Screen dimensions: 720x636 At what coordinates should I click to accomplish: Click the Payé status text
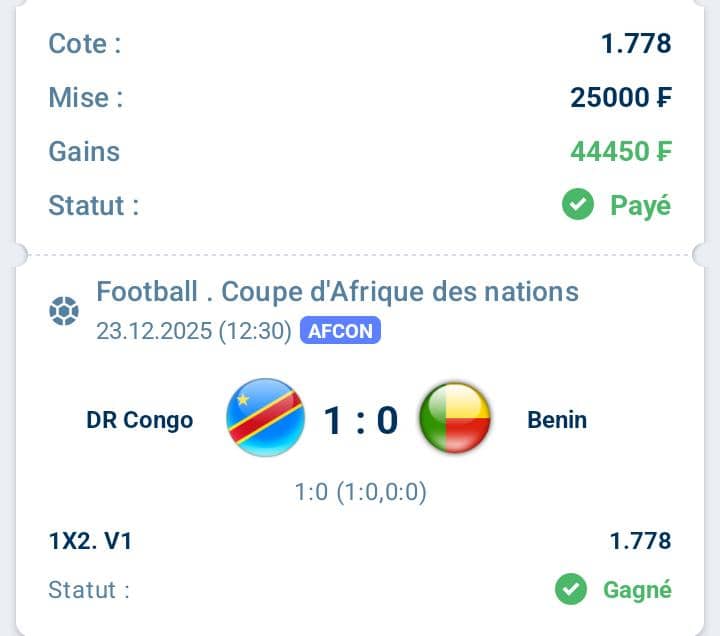click(640, 206)
